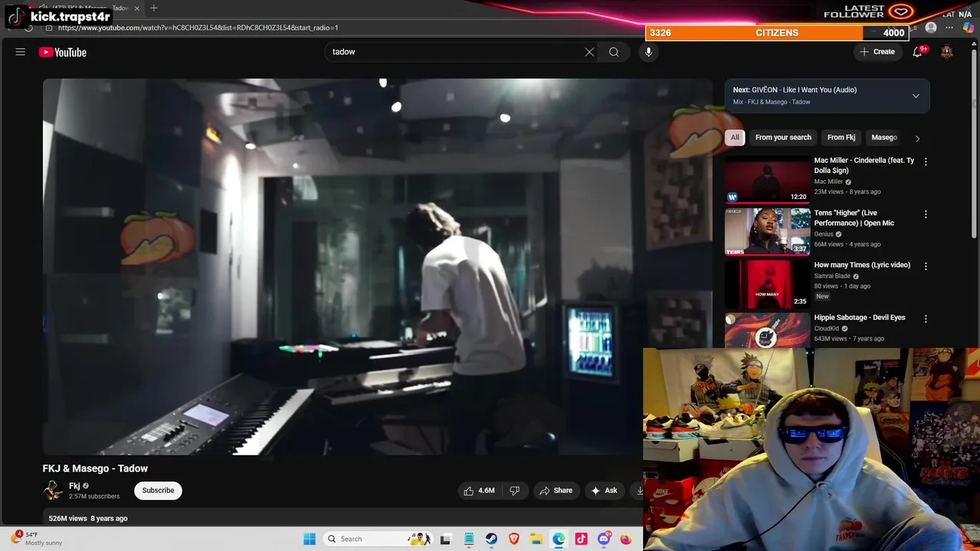Open the YouTube account avatar menu
Screen dimensions: 980x551
(947, 52)
